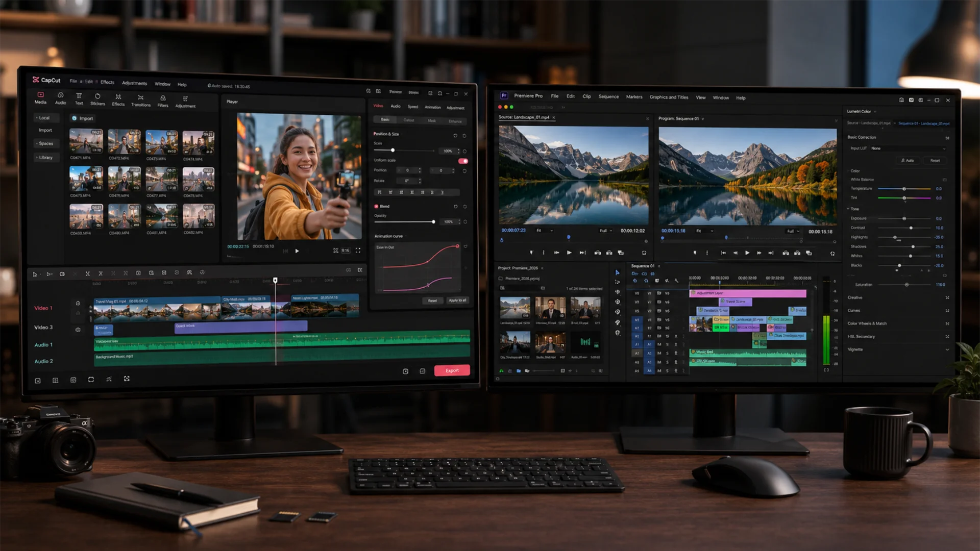Open the Program: Sequence 01 dropdown arrow
The height and width of the screenshot is (551, 980).
point(703,119)
